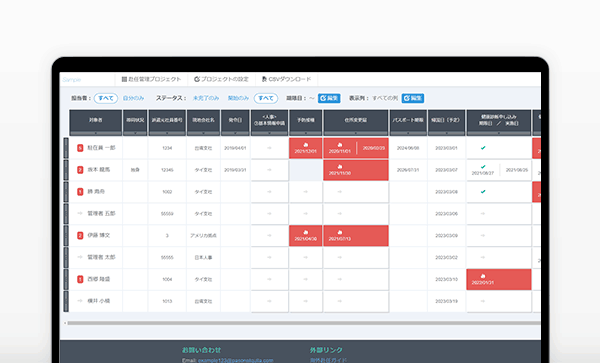Click the Sample logo
Viewport: 600px width, 363px height.
[72, 80]
